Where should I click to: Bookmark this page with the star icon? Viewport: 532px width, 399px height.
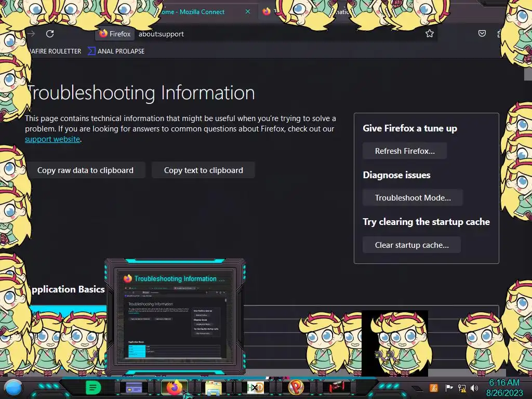click(430, 33)
